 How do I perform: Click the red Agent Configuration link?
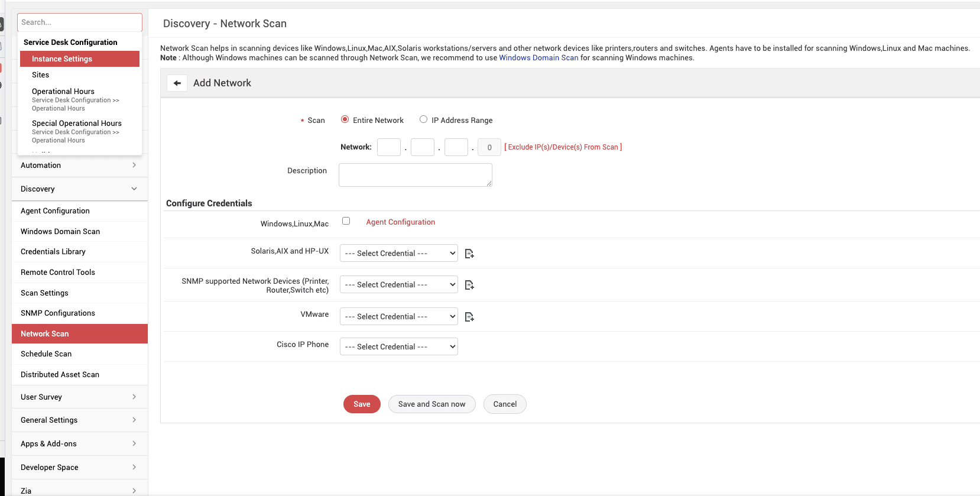click(x=401, y=222)
